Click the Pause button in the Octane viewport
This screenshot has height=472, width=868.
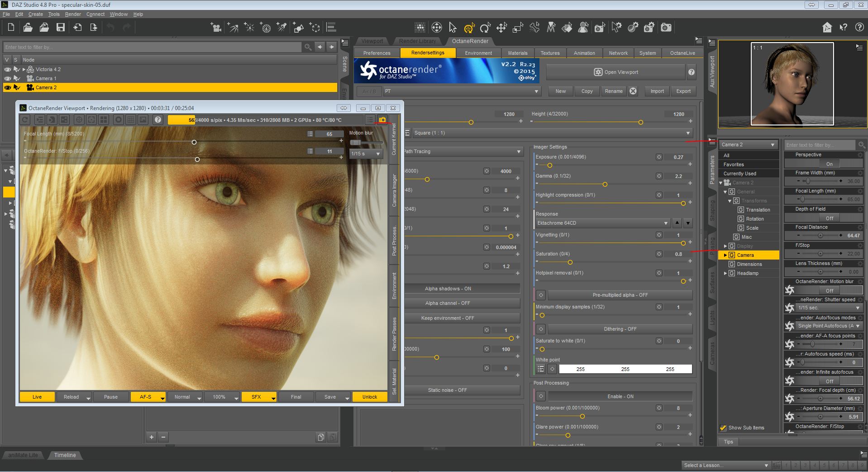110,397
